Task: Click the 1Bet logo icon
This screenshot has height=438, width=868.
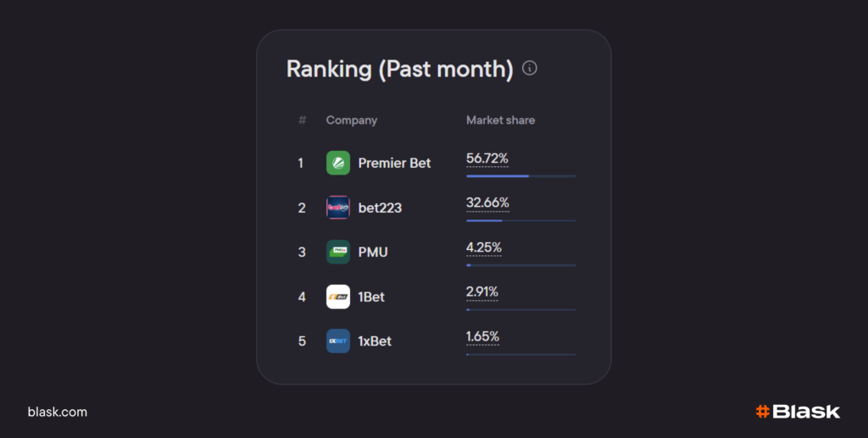Action: pyautogui.click(x=338, y=297)
